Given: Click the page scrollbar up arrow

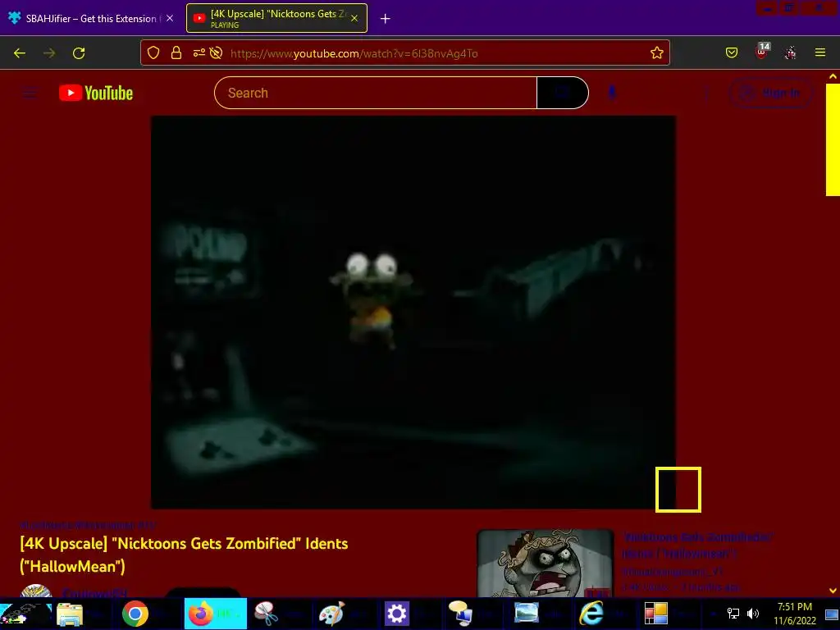Looking at the screenshot, I should (833, 76).
